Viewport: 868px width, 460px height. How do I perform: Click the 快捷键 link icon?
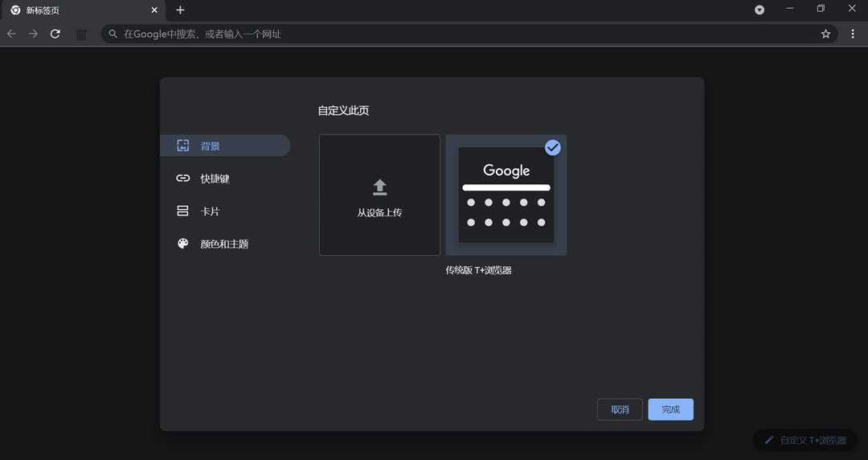click(x=182, y=178)
